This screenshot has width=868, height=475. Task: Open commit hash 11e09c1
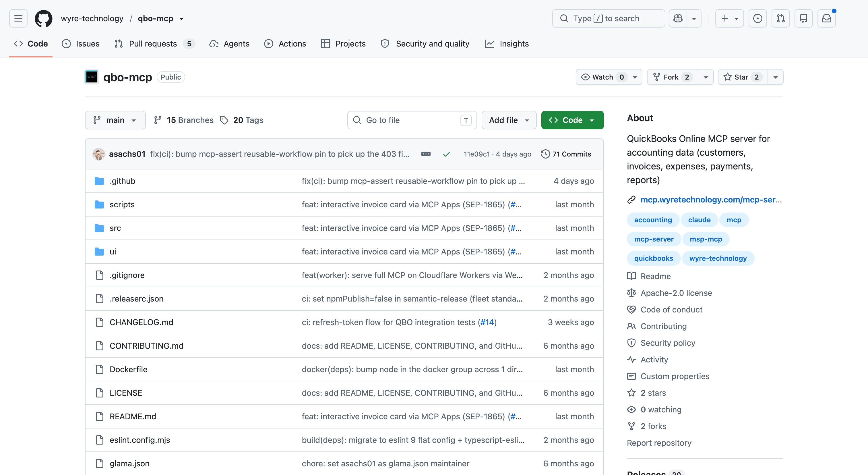pos(476,154)
